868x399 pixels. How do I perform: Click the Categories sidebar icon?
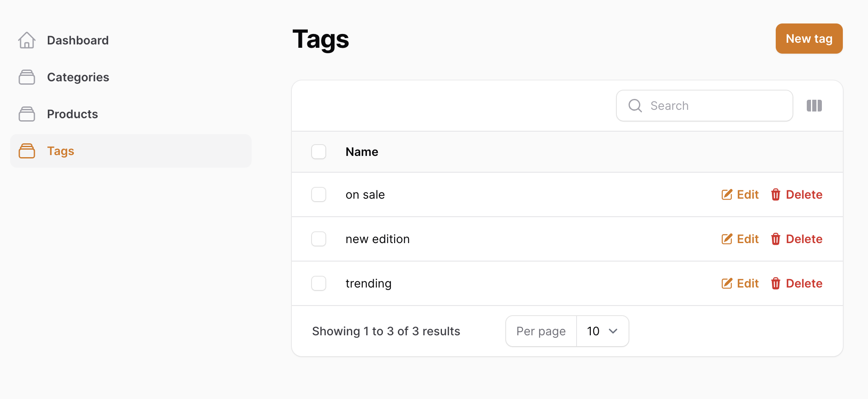tap(27, 77)
